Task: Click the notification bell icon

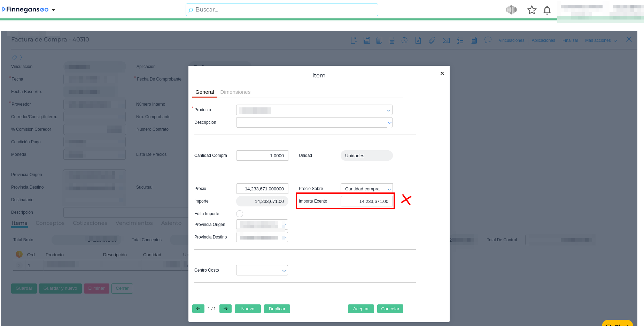Action: (x=547, y=10)
